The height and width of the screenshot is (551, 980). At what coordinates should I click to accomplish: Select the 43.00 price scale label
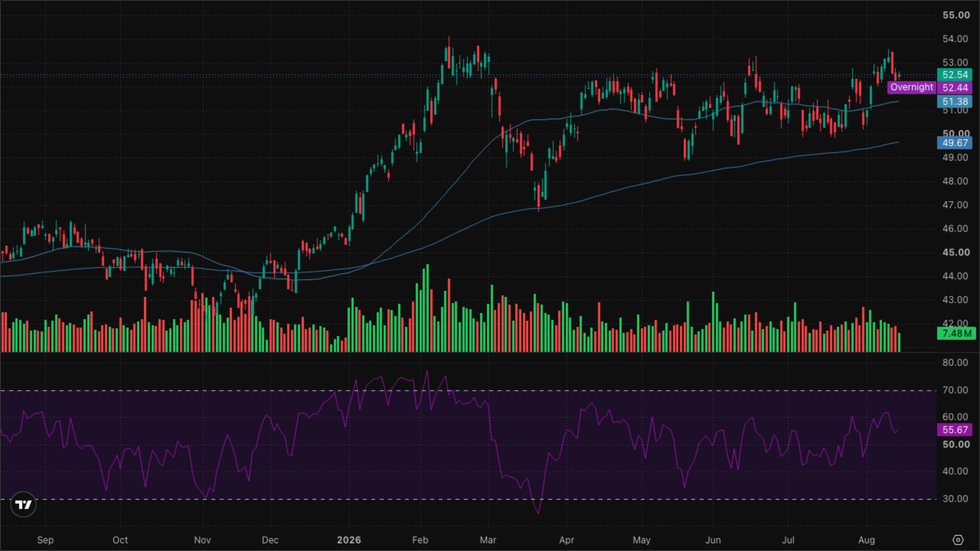coord(955,300)
